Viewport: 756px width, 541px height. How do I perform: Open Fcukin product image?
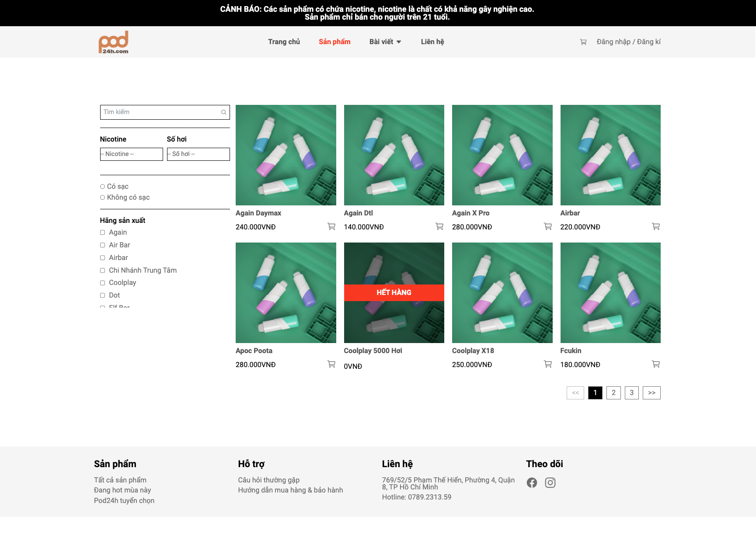610,293
